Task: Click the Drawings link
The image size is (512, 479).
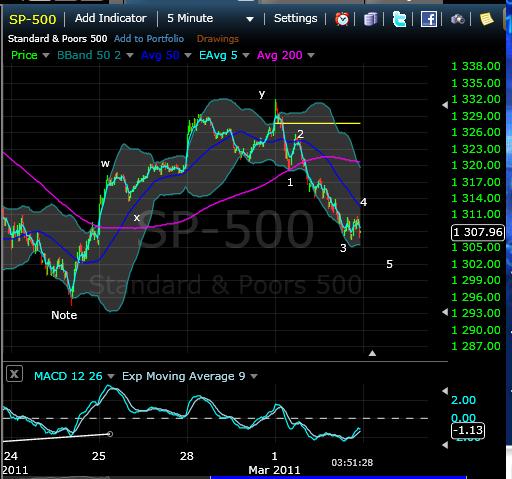Action: pos(218,39)
